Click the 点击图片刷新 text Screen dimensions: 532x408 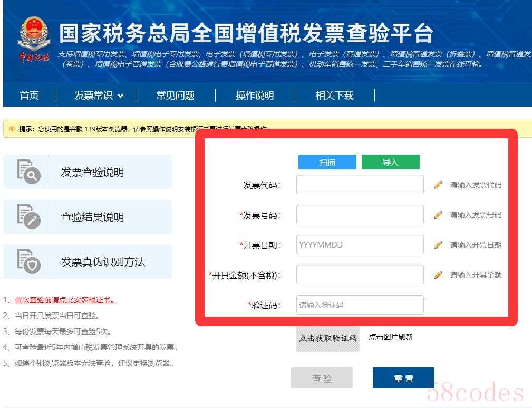pyautogui.click(x=391, y=337)
